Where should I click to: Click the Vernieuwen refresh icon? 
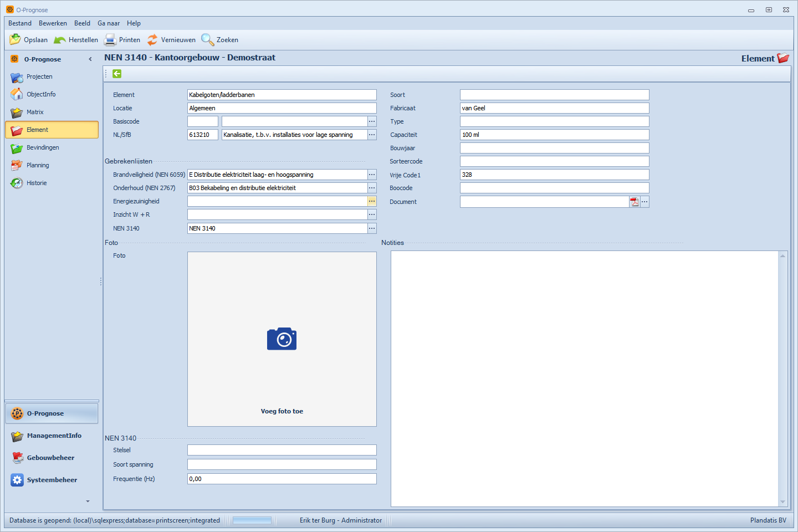click(x=152, y=40)
